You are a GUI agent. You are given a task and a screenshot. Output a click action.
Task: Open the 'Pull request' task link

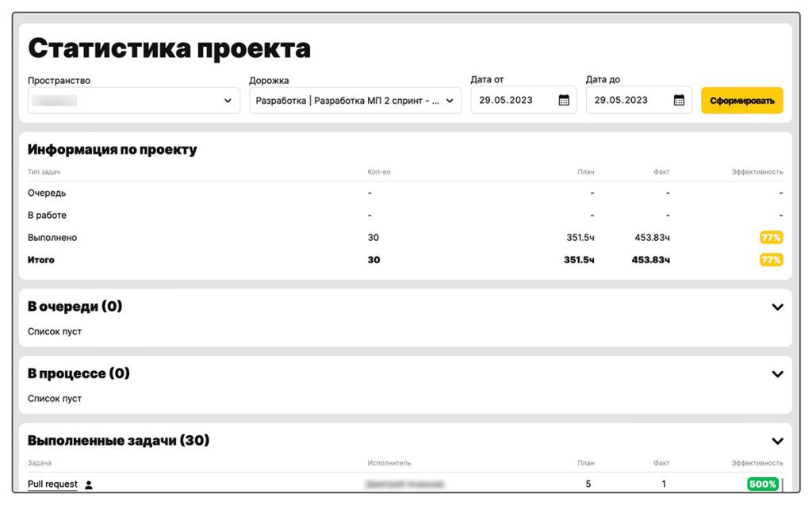coord(52,484)
